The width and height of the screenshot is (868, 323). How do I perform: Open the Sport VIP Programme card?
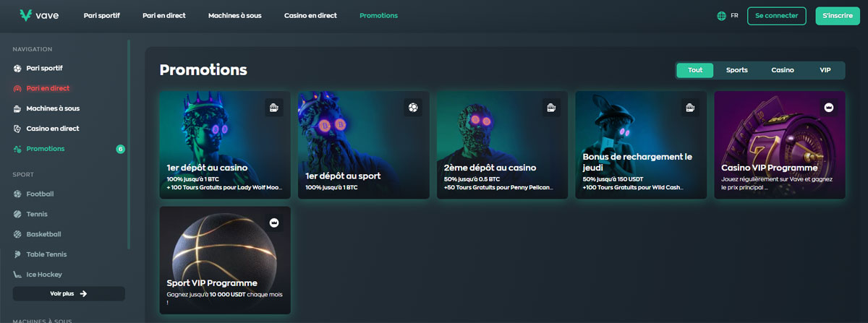point(225,260)
